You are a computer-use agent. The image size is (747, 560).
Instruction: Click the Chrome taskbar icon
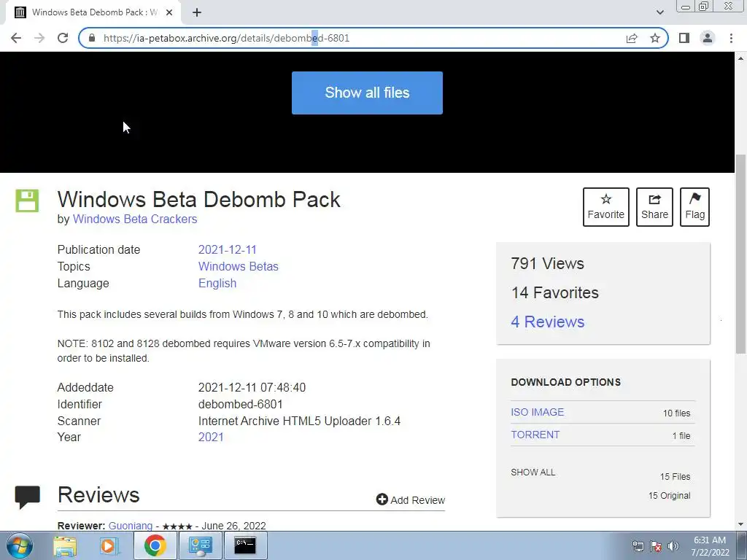point(155,545)
